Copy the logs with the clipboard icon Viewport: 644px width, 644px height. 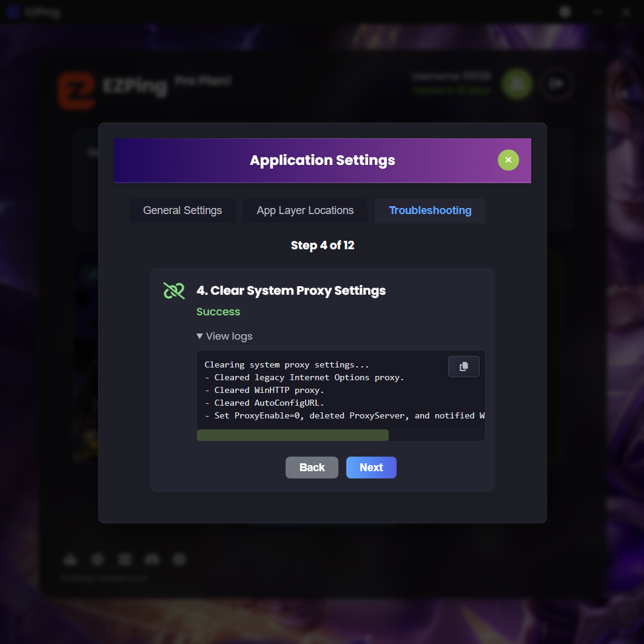tap(463, 366)
